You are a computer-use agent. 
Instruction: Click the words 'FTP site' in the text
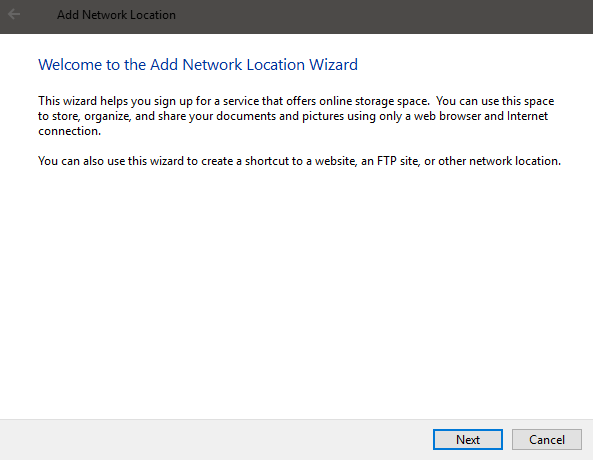click(x=398, y=161)
